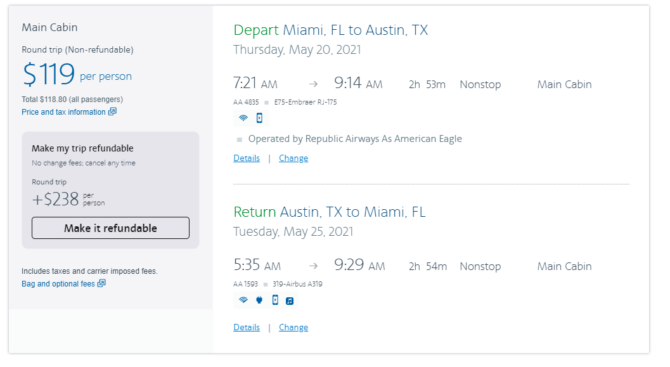Click external-link icon beside Price and tax information

pyautogui.click(x=112, y=112)
